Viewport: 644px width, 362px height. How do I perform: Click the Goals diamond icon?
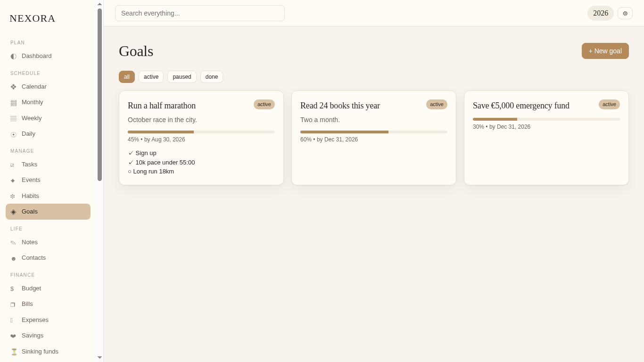[13, 212]
